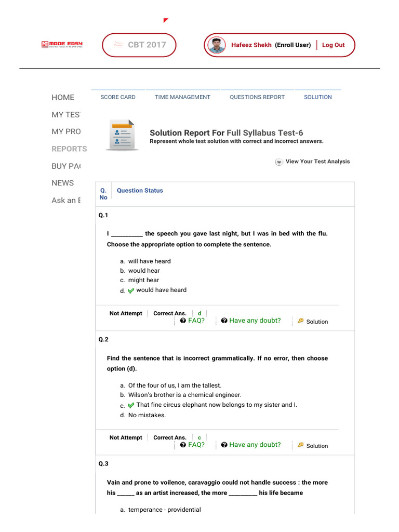
Task: Go to HOME in the sidebar
Action: (x=63, y=97)
